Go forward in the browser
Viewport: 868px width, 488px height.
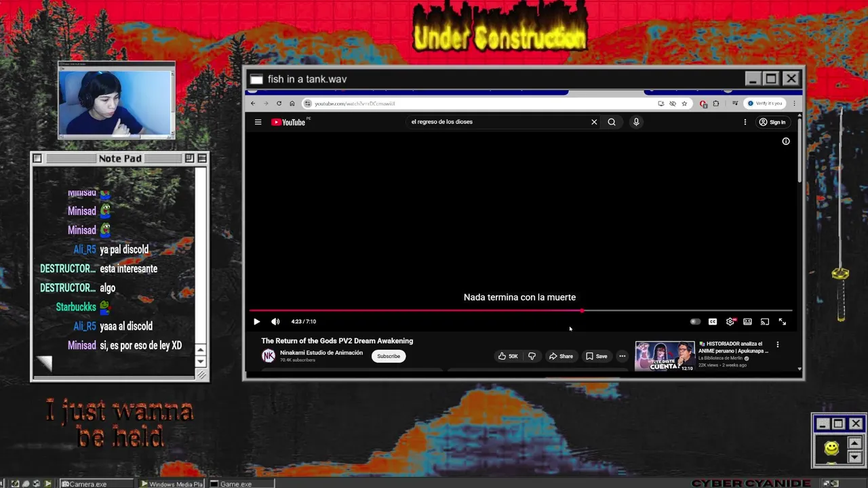pyautogui.click(x=266, y=104)
